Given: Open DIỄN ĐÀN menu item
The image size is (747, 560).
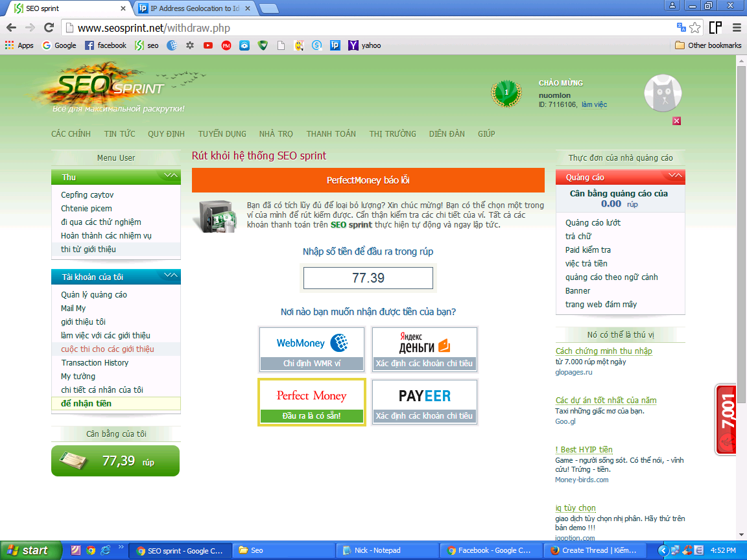Looking at the screenshot, I should (447, 134).
